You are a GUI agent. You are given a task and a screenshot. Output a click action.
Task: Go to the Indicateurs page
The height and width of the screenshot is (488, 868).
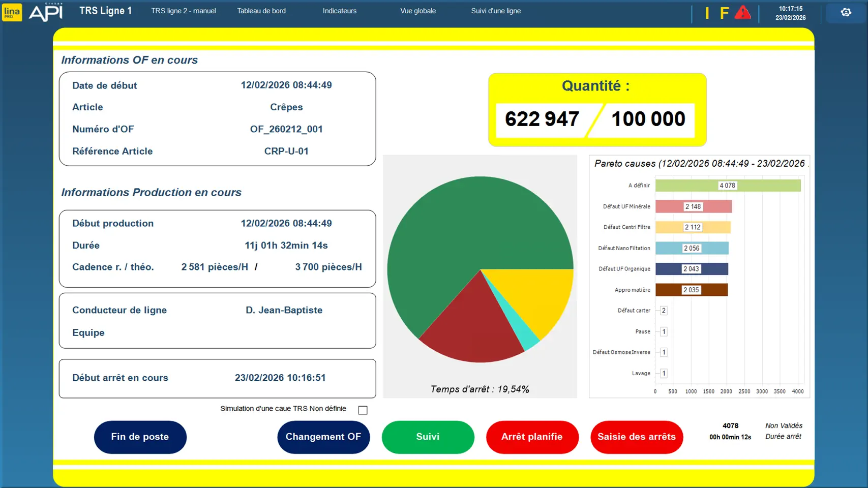[339, 11]
